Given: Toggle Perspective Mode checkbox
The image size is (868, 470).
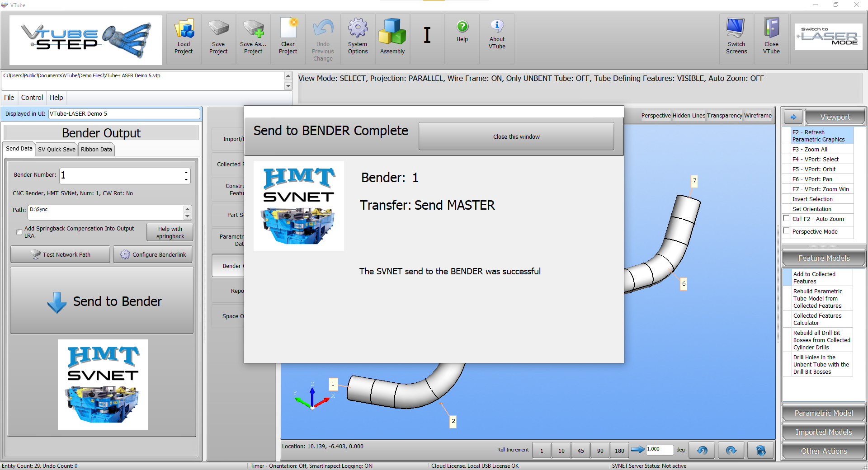Looking at the screenshot, I should 787,231.
